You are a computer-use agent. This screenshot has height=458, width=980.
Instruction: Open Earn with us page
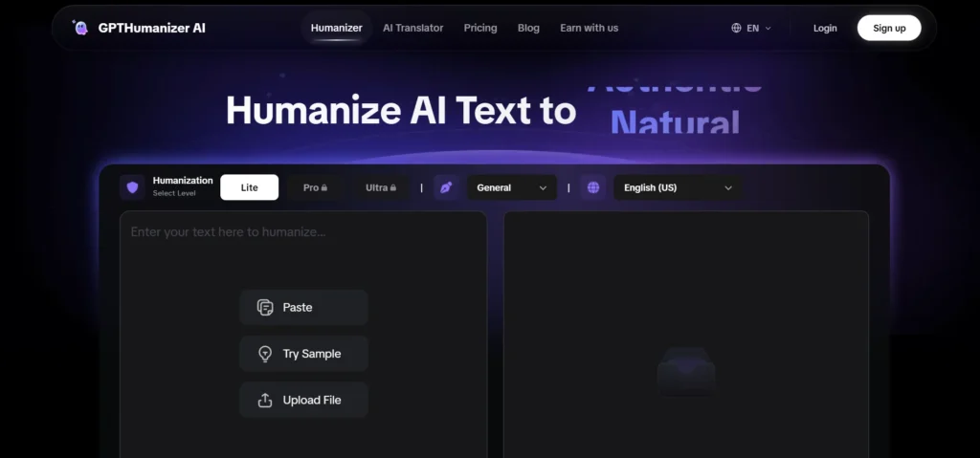pos(589,28)
